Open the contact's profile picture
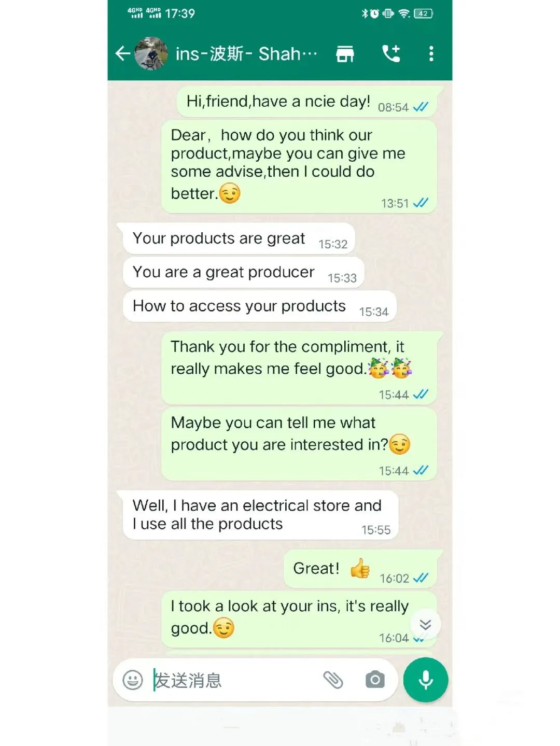 point(151,53)
